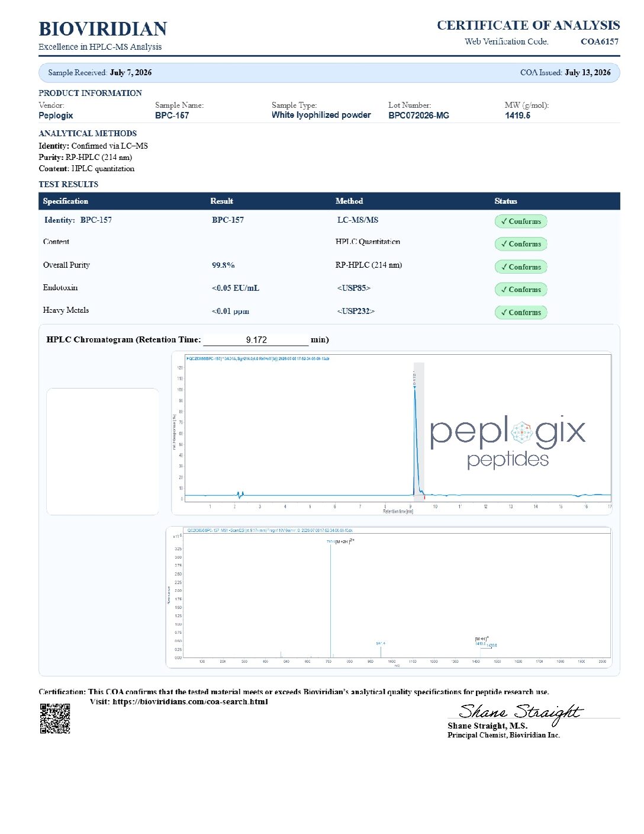Click the 'ANALYTICAL METHODS' section heading

(88, 133)
